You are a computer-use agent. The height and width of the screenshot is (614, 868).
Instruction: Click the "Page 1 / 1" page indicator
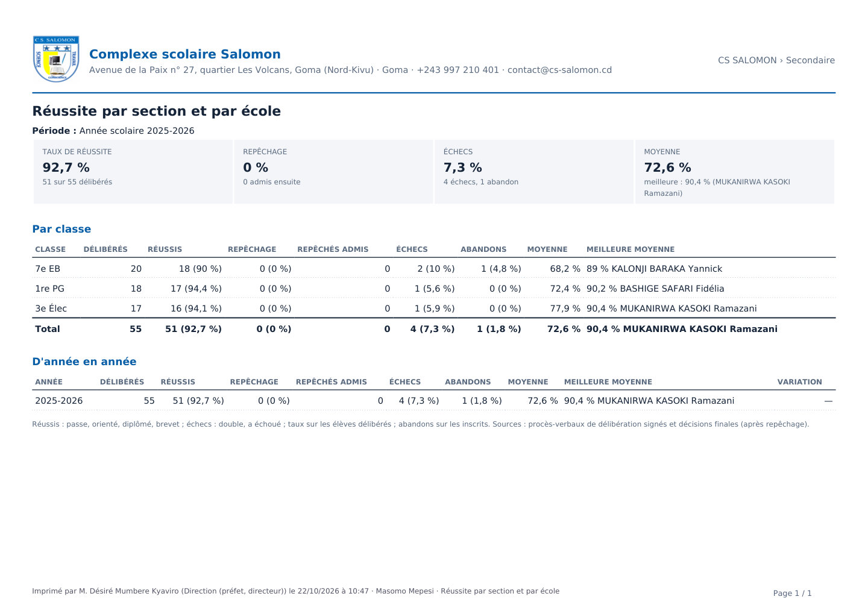pos(792,594)
